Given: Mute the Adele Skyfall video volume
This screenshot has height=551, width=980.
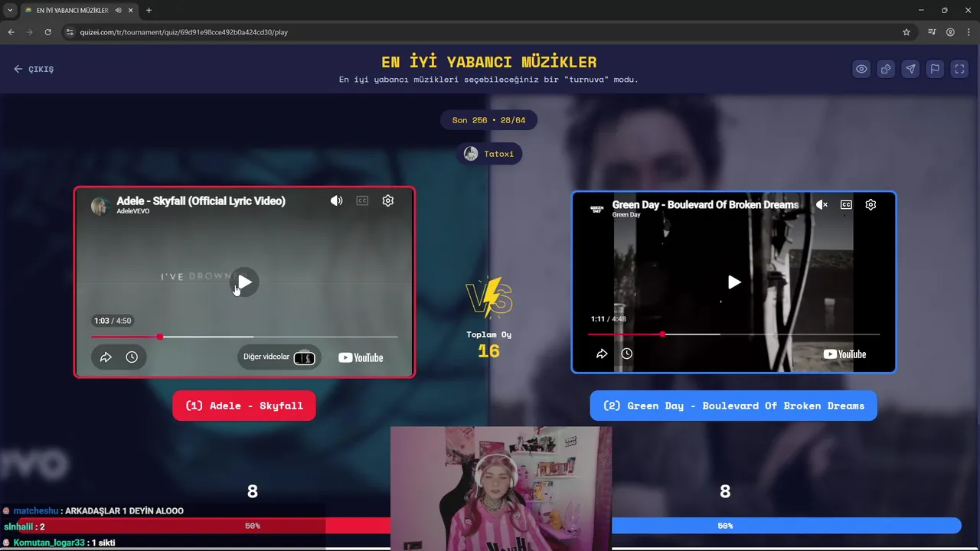Looking at the screenshot, I should pos(337,201).
